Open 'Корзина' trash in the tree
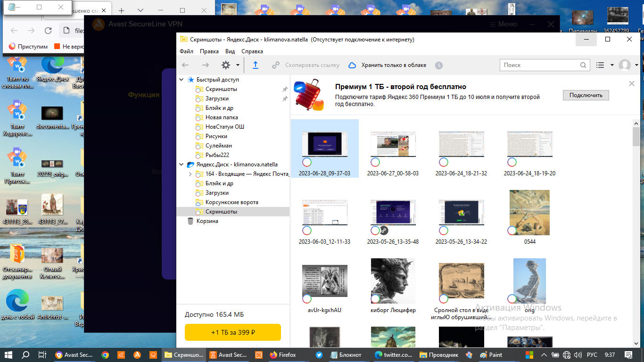The image size is (644, 362). (207, 221)
